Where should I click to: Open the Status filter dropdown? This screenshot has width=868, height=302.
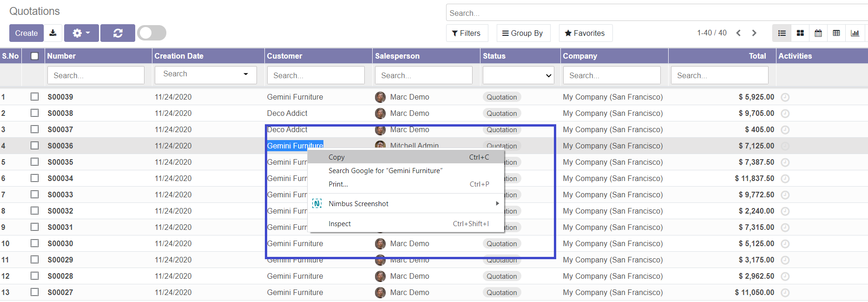pos(519,75)
